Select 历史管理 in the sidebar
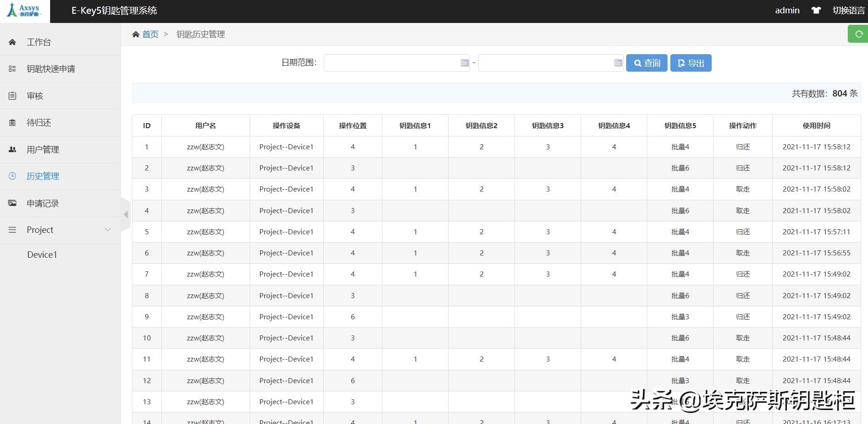This screenshot has height=424, width=868. point(43,176)
